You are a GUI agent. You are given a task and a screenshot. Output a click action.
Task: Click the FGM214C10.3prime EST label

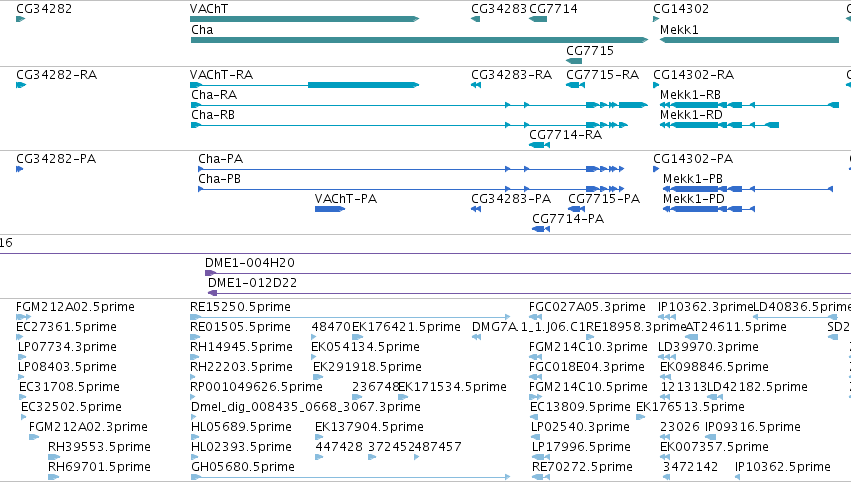(588, 347)
